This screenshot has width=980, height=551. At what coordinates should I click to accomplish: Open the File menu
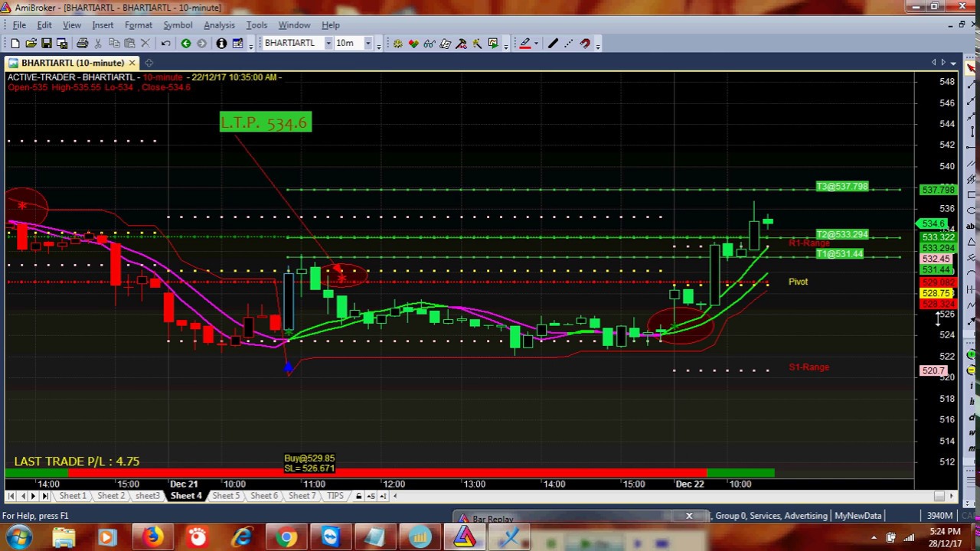click(19, 25)
